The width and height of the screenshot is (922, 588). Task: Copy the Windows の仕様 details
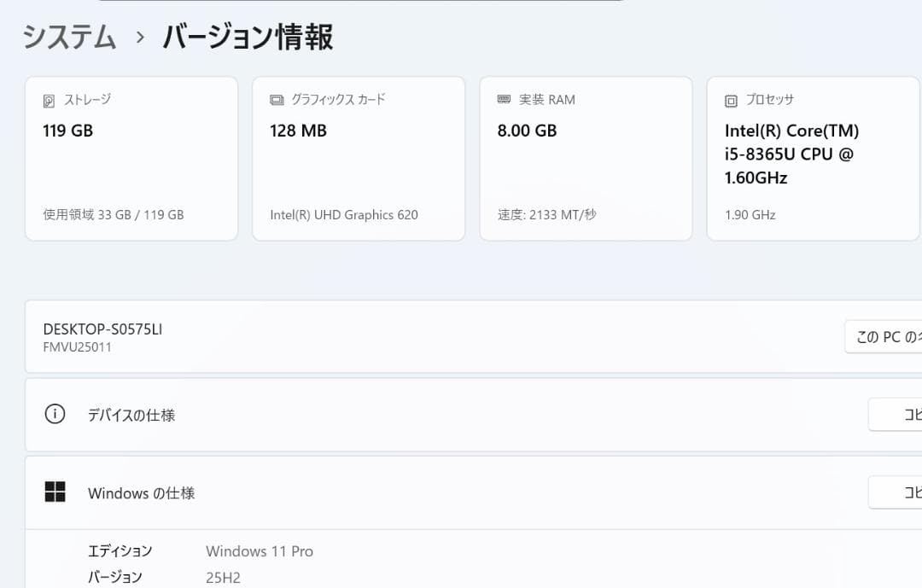click(895, 492)
